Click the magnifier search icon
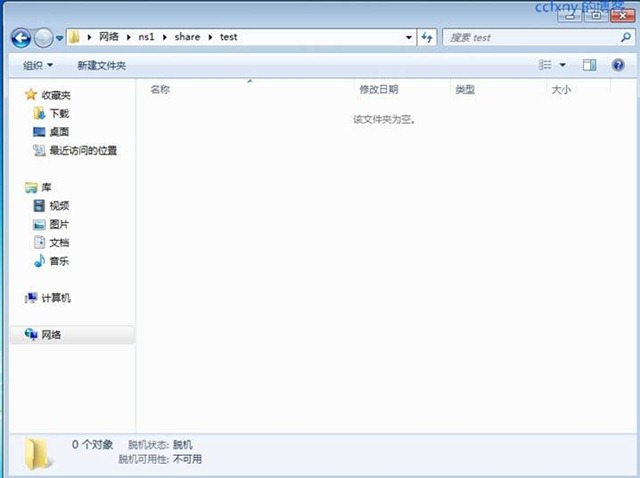The width and height of the screenshot is (640, 478). pyautogui.click(x=625, y=38)
